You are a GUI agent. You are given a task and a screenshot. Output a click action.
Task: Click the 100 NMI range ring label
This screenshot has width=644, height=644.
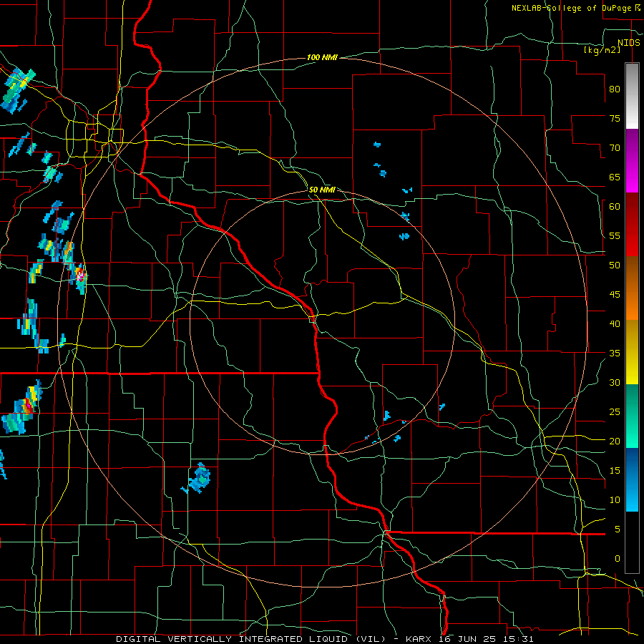[322, 57]
